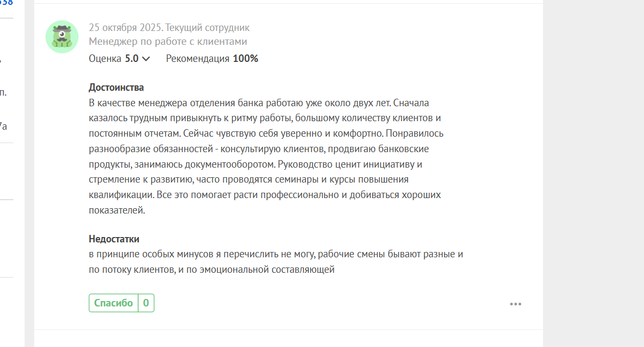Click the Недостатки section heading
Image resolution: width=644 pixels, height=347 pixels.
click(114, 239)
